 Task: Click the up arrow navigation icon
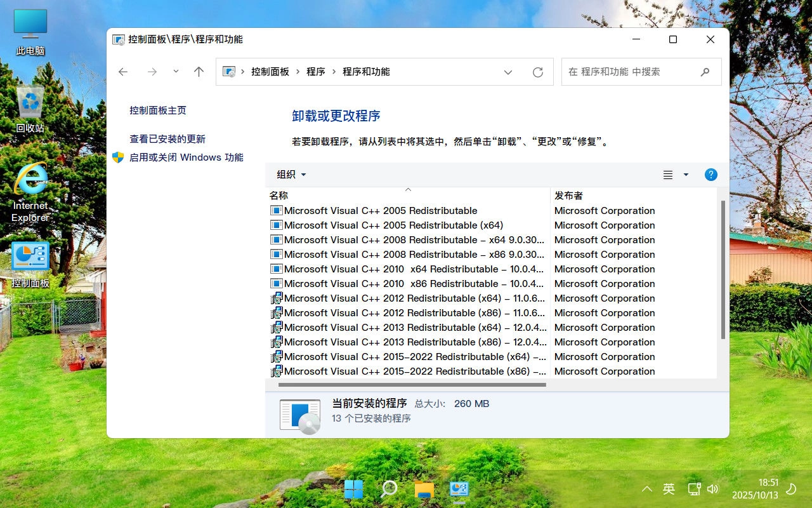198,72
